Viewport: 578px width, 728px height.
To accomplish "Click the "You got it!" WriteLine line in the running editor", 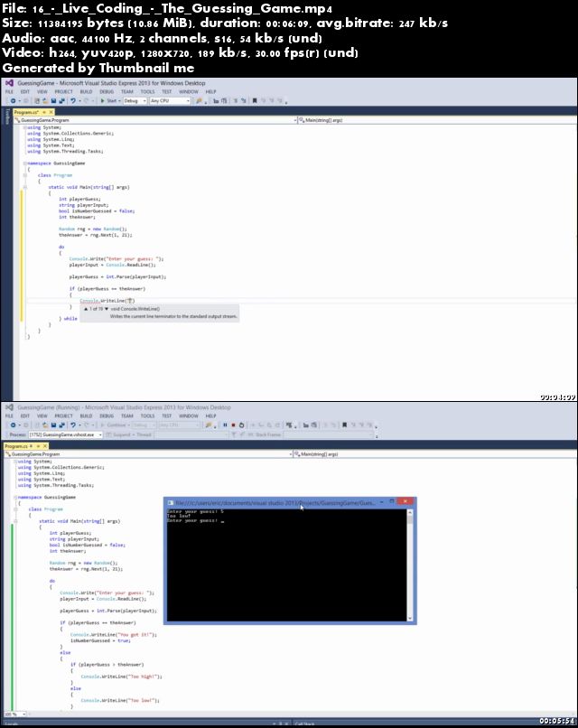I will click(x=114, y=634).
